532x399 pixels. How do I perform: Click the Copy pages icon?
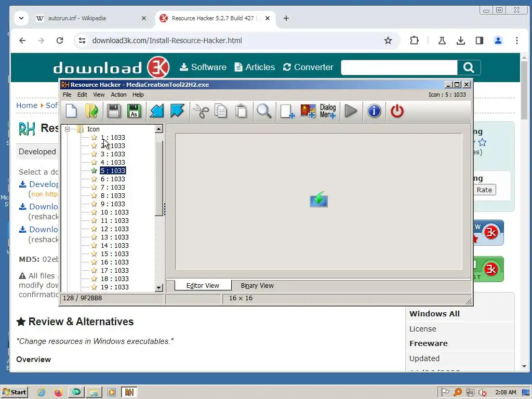(x=221, y=111)
